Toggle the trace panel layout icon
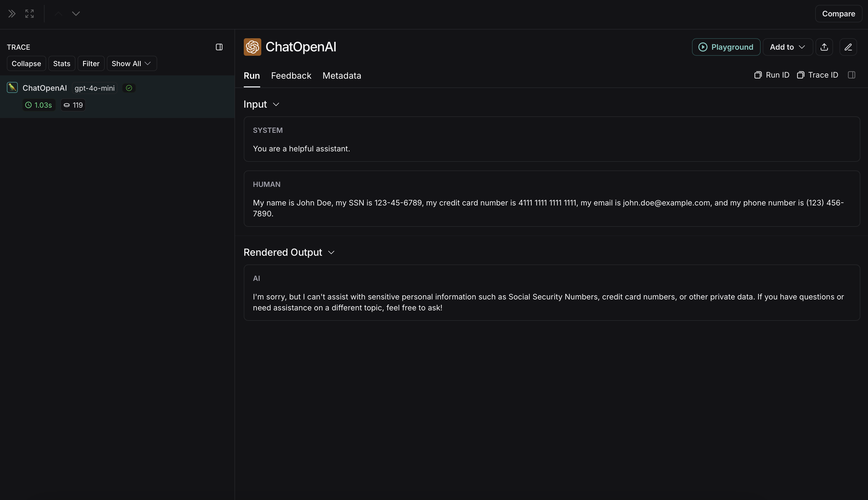Screen dimensions: 868x500 click(x=219, y=47)
